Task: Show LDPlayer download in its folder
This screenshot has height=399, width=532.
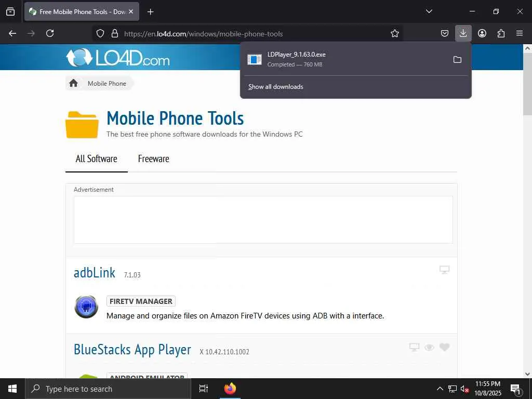Action: tap(457, 60)
